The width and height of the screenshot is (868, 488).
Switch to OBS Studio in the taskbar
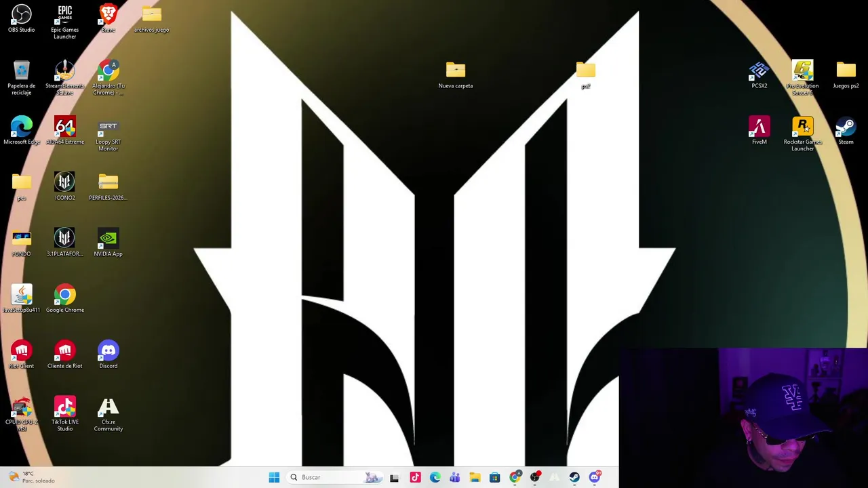[x=535, y=477]
